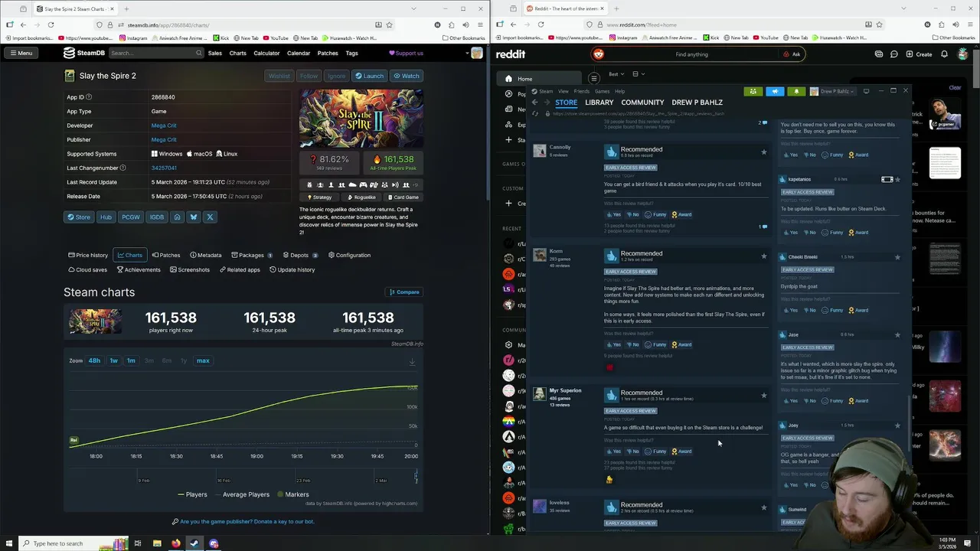The width and height of the screenshot is (980, 551).
Task: Click the Support us heart link
Action: (406, 53)
